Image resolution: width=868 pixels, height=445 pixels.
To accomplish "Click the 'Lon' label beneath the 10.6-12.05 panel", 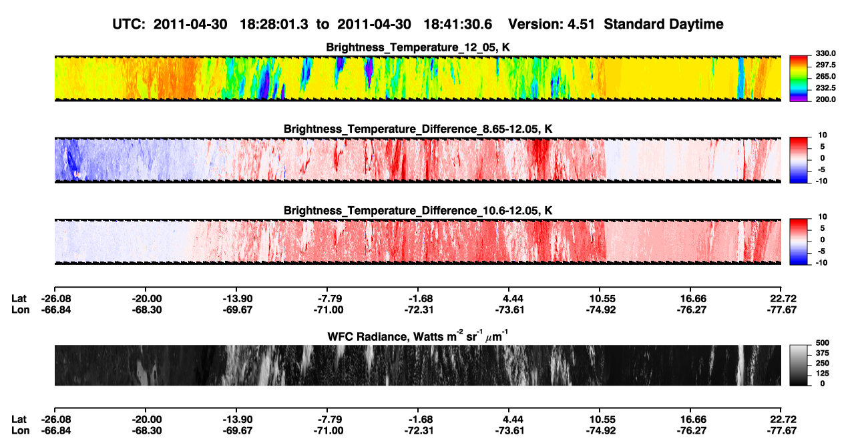I will 19,310.
